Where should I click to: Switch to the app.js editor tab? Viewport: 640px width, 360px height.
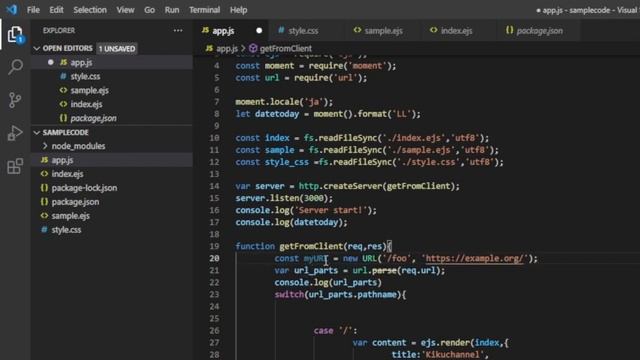(230, 31)
